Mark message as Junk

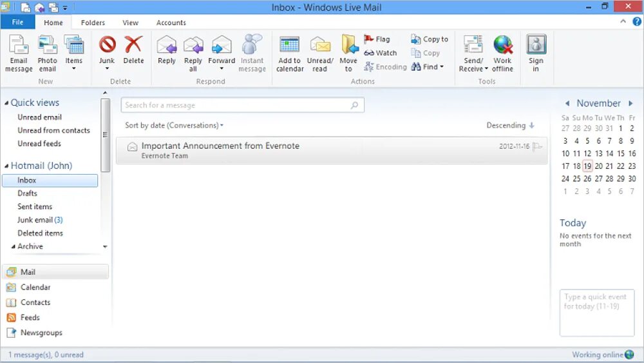click(x=107, y=54)
